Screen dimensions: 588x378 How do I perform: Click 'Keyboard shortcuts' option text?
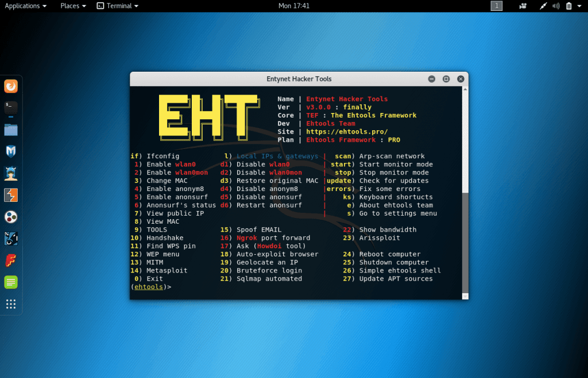click(396, 197)
